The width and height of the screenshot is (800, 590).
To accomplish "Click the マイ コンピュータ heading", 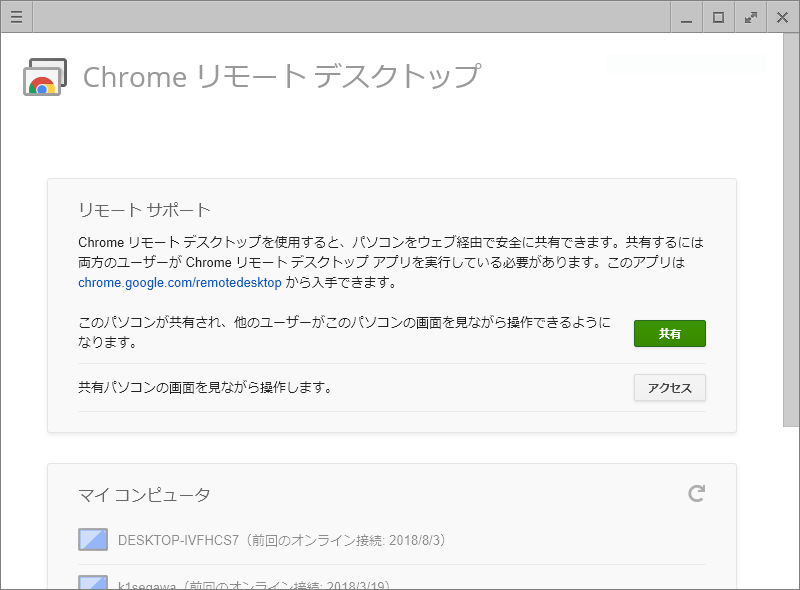I will pos(144,495).
